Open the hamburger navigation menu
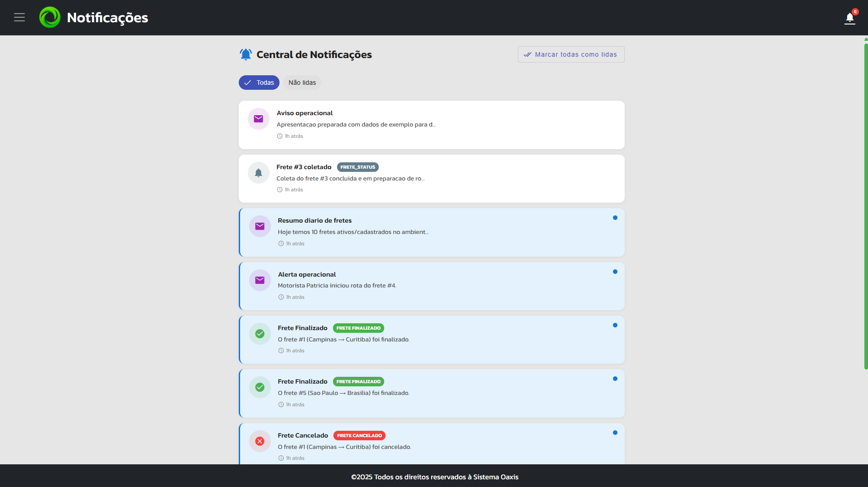Image resolution: width=868 pixels, height=487 pixels. (19, 17)
